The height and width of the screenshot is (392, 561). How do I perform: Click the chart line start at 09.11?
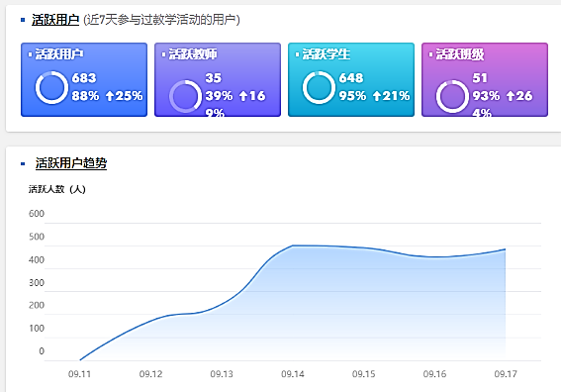[x=80, y=359]
